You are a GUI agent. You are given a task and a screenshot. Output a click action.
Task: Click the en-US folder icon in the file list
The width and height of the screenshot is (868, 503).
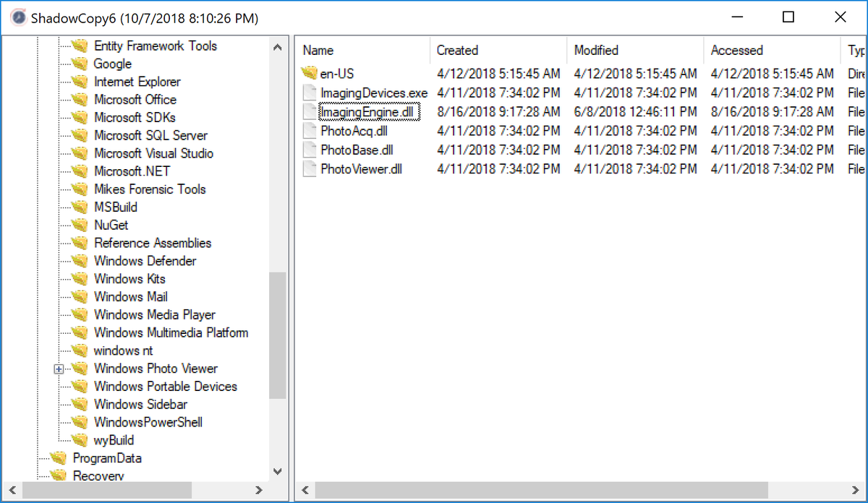coord(308,73)
